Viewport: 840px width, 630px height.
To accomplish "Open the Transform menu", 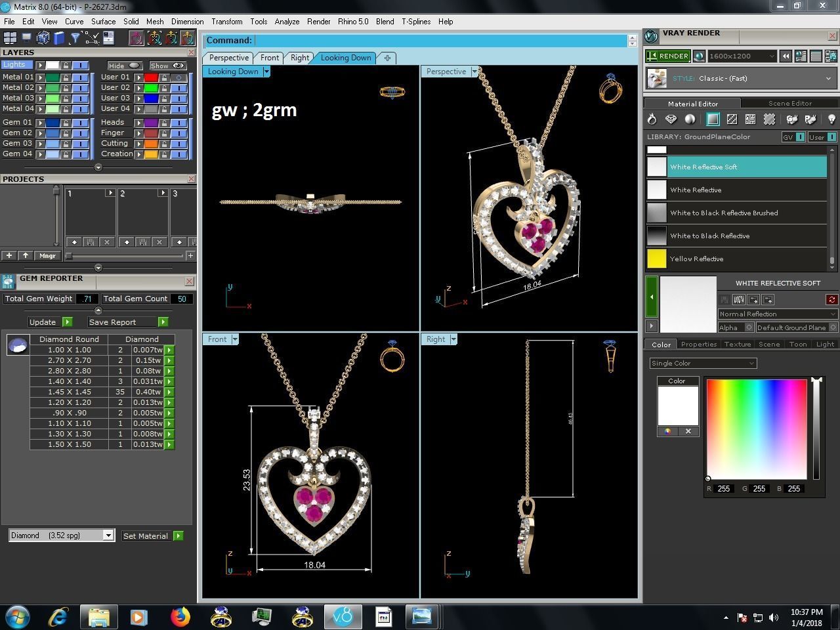I will (227, 22).
